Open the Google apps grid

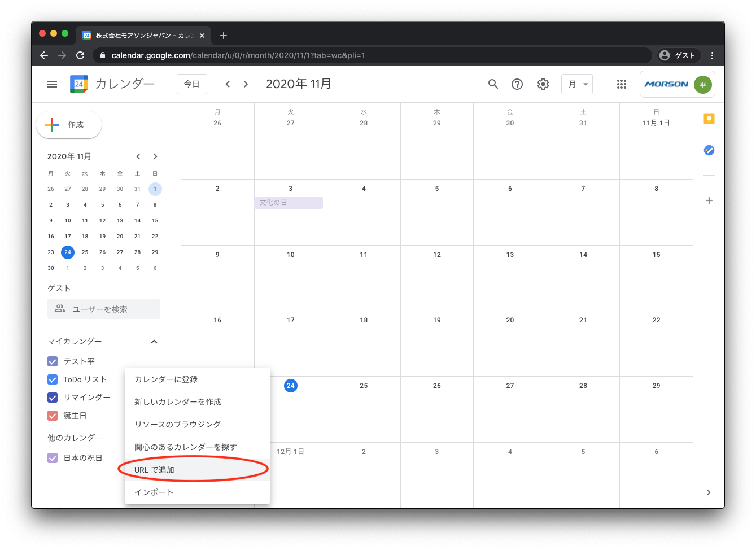tap(622, 84)
